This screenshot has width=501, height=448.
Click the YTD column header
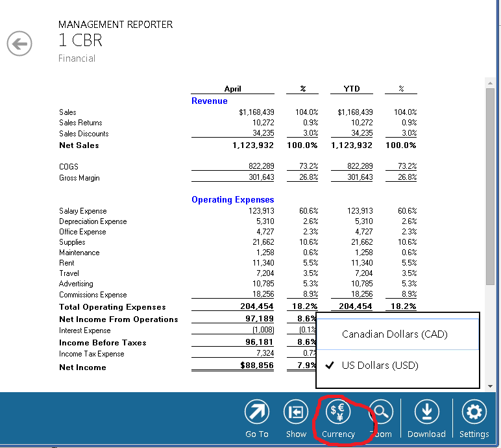click(352, 88)
